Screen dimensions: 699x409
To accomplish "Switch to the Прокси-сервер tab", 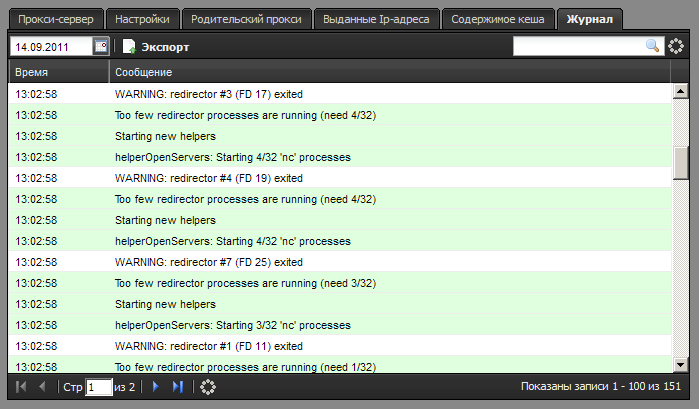I will (54, 19).
